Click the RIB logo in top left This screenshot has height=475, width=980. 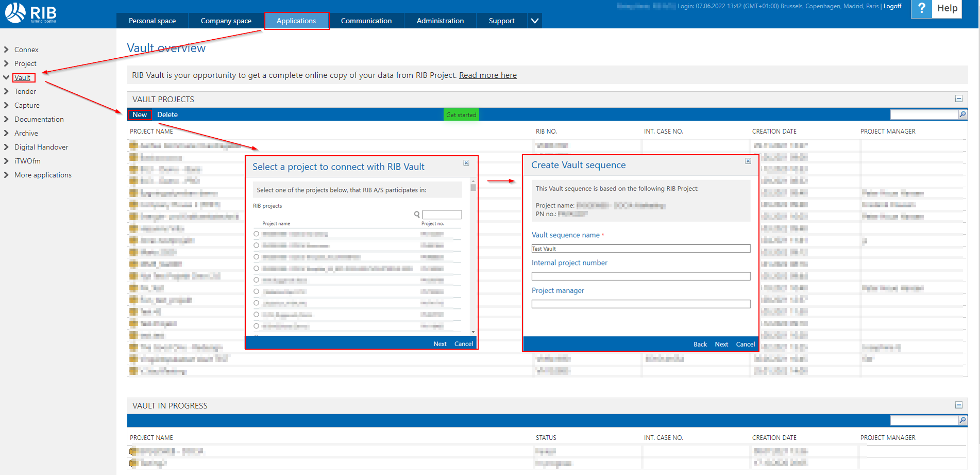click(31, 13)
